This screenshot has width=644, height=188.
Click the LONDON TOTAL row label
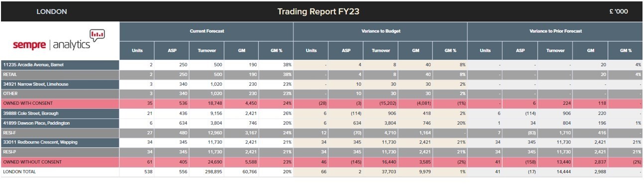click(x=19, y=171)
